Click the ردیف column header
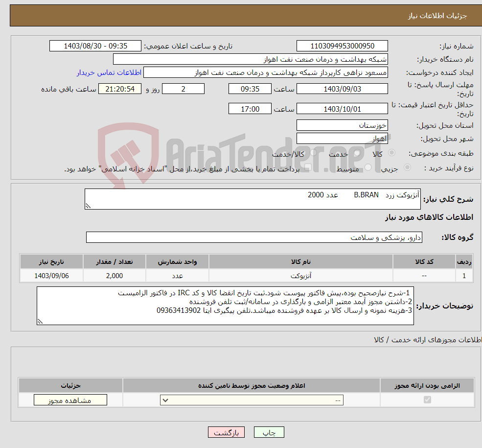The image size is (482, 448). point(464,261)
